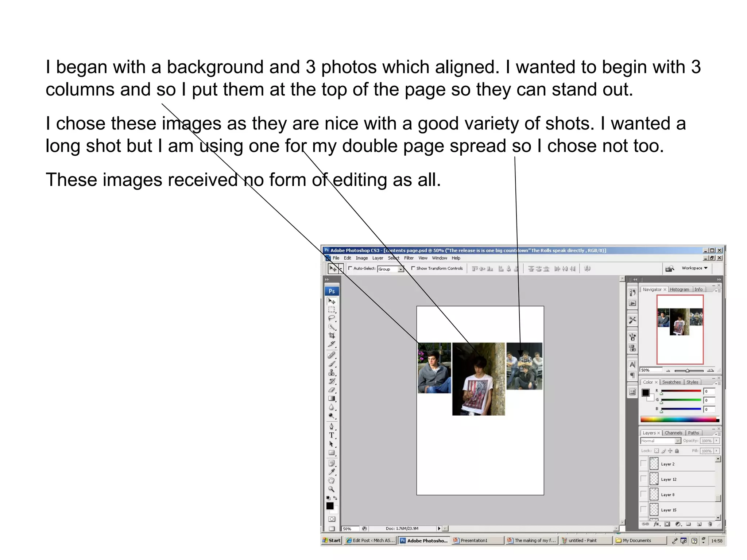Viewport: 747px width, 560px height.
Task: Open Presentation1 from the taskbar
Action: tap(478, 541)
